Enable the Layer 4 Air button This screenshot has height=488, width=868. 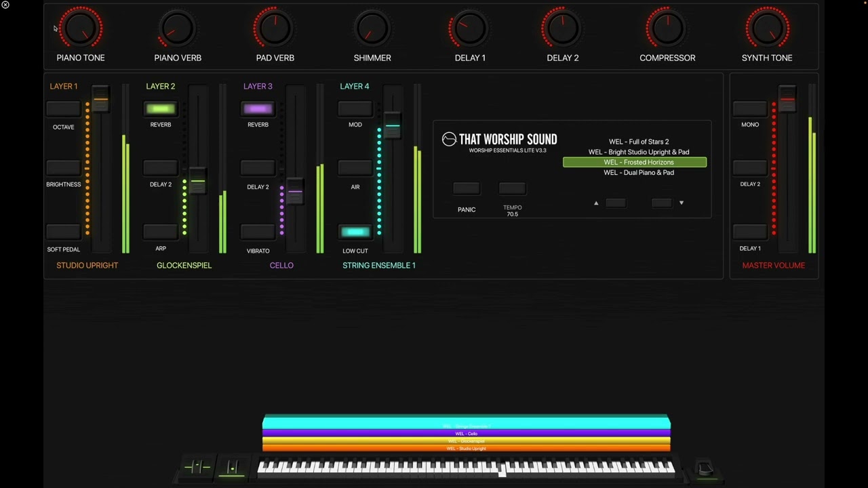[355, 167]
